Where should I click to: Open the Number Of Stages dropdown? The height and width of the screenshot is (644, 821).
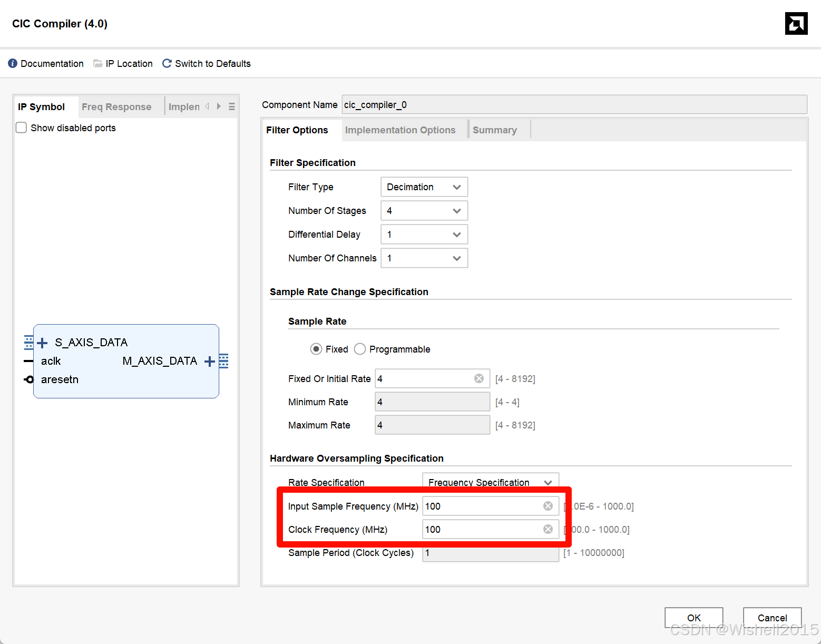424,211
